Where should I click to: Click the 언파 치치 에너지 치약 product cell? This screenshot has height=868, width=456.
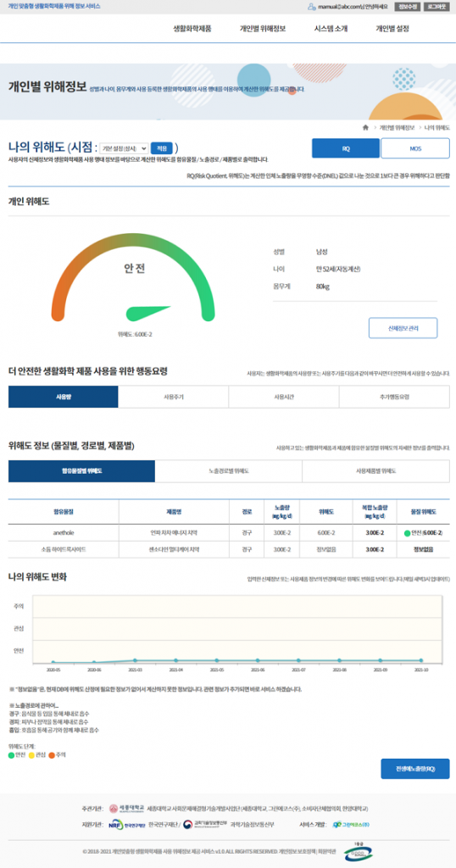(x=174, y=532)
